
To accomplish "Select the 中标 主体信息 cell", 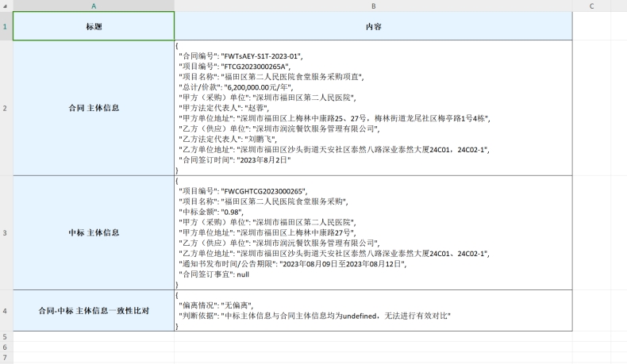I will click(94, 232).
